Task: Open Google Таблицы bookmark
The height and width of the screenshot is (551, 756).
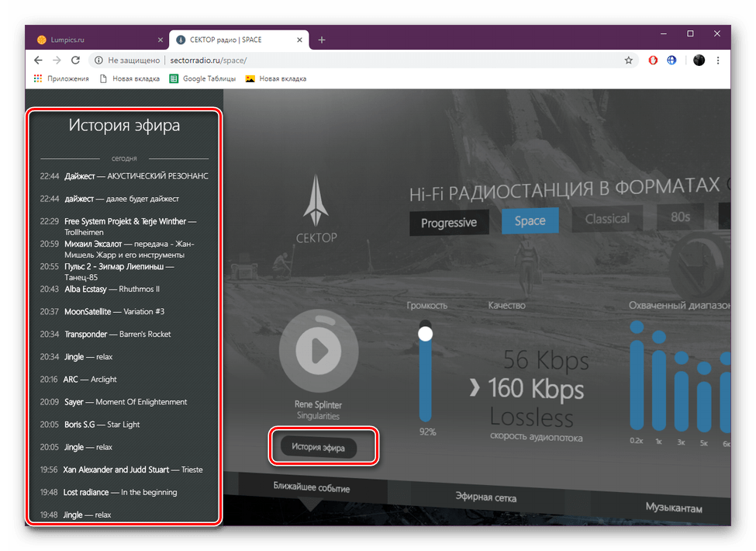Action: pos(202,78)
